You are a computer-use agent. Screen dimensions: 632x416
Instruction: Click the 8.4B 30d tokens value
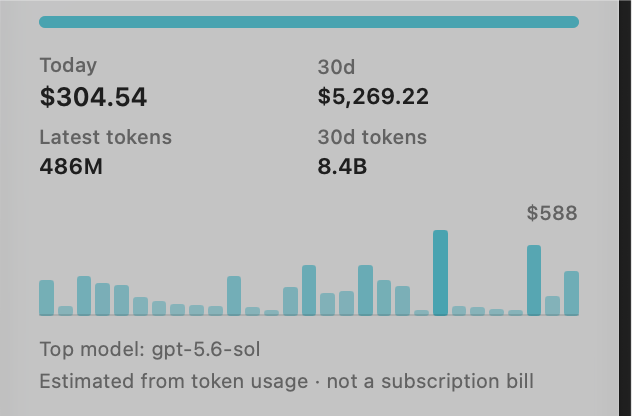[x=342, y=166]
